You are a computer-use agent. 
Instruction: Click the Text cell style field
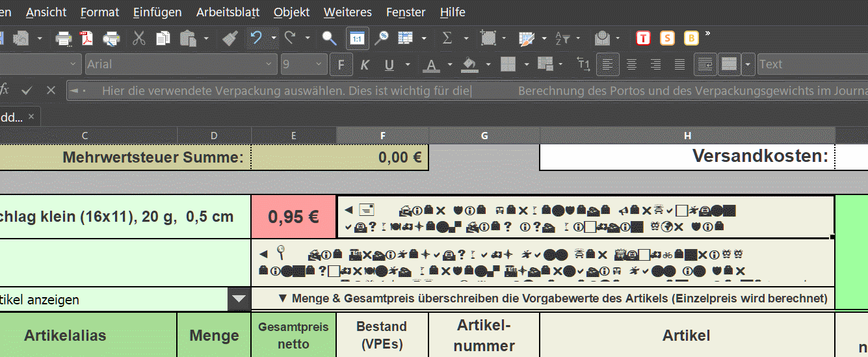[x=813, y=64]
